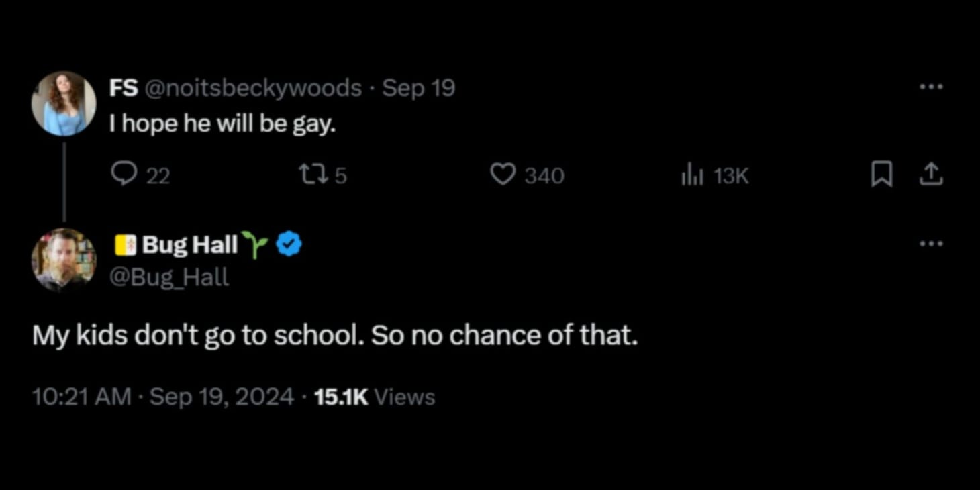Image resolution: width=980 pixels, height=490 pixels.
Task: Reply to the FS tweet
Action: point(124,175)
